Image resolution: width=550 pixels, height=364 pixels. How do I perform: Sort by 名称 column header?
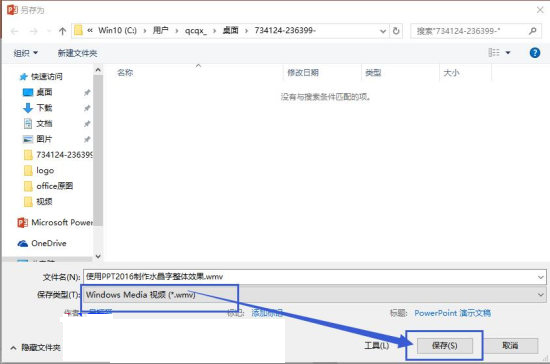125,73
